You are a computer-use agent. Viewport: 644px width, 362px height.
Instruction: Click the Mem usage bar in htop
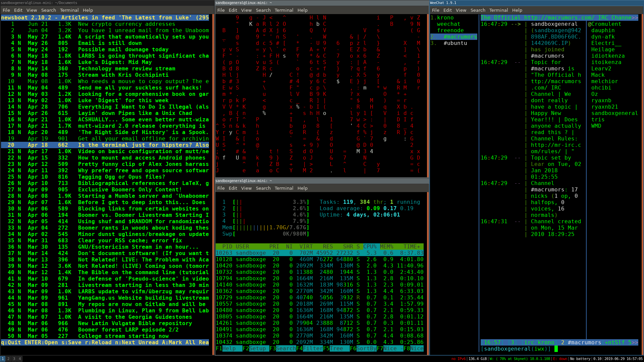266,228
